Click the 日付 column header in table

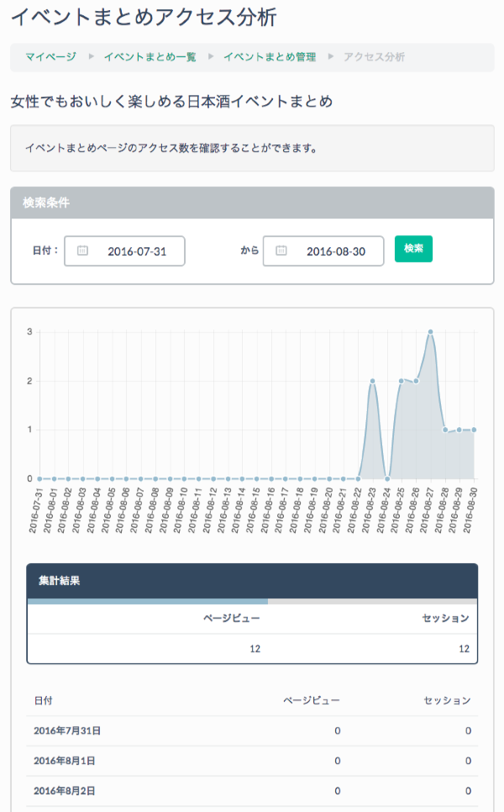[43, 700]
